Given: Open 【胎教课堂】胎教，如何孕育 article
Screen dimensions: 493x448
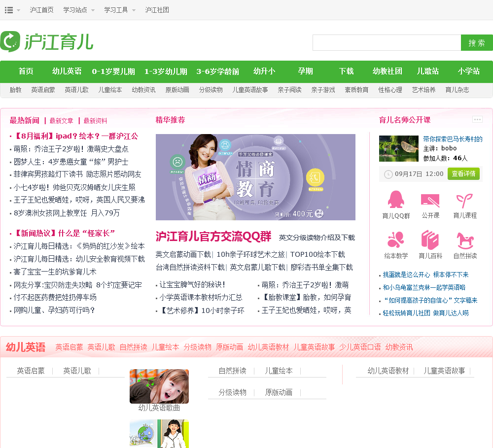Looking at the screenshot, I should click(306, 297).
